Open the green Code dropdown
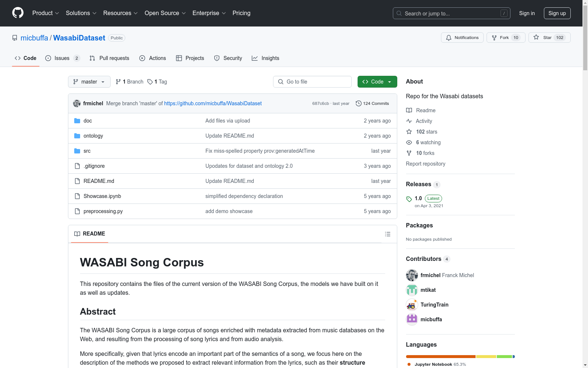The width and height of the screenshot is (588, 368). 377,82
